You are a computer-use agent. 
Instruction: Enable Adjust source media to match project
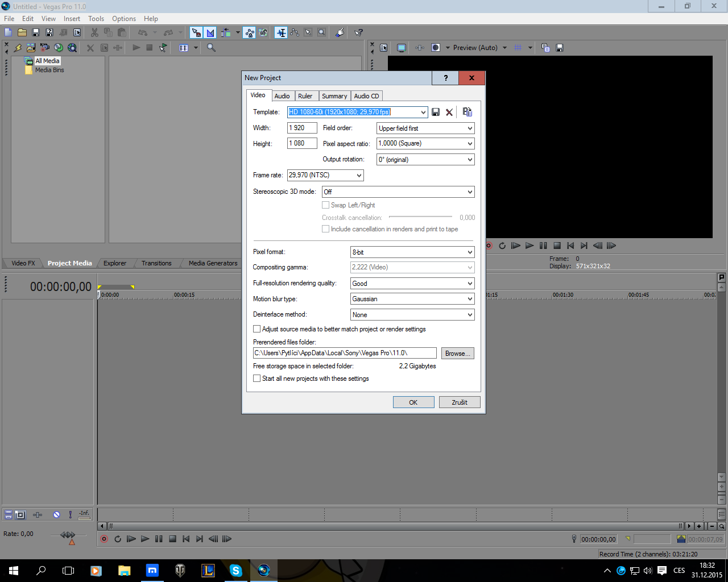point(257,329)
